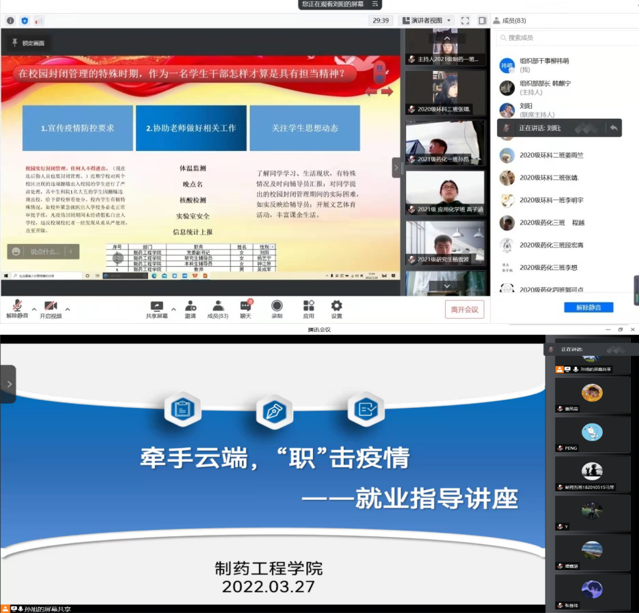Start screen sharing with 共享屏幕 icon

[157, 305]
